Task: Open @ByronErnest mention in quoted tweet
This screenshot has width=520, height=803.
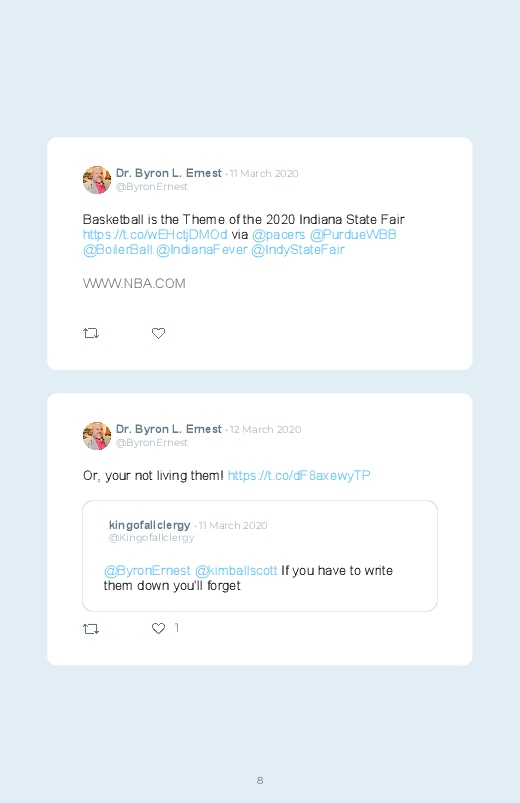Action: (x=147, y=570)
